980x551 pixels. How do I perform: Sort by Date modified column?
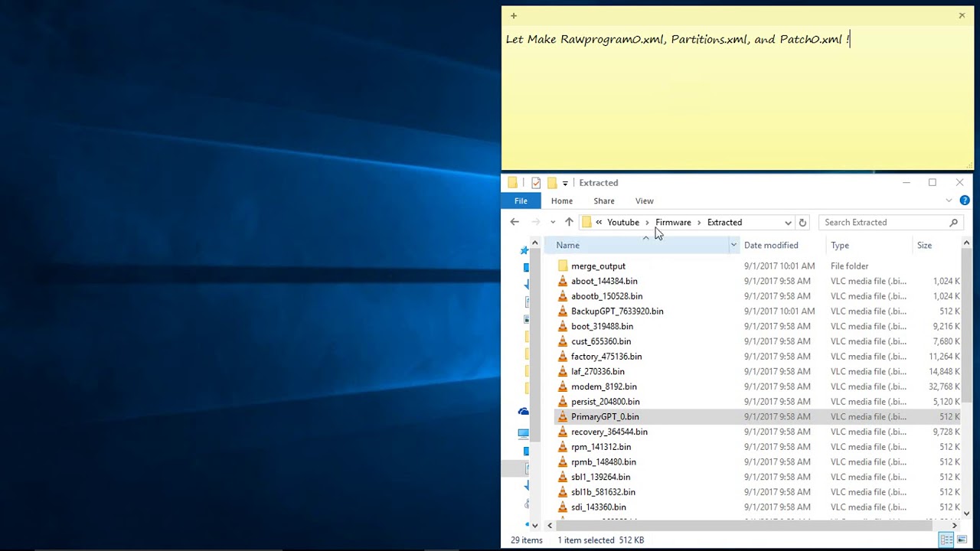(x=771, y=245)
